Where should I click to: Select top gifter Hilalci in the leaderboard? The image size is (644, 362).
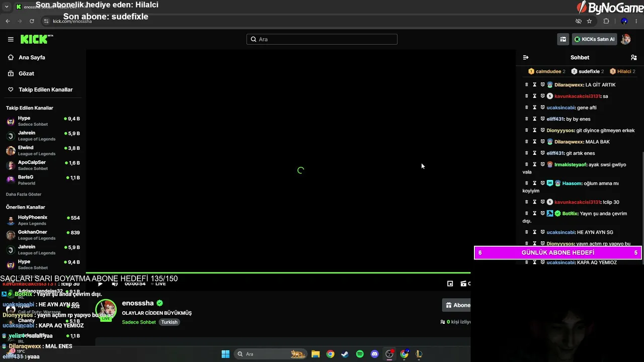point(623,71)
